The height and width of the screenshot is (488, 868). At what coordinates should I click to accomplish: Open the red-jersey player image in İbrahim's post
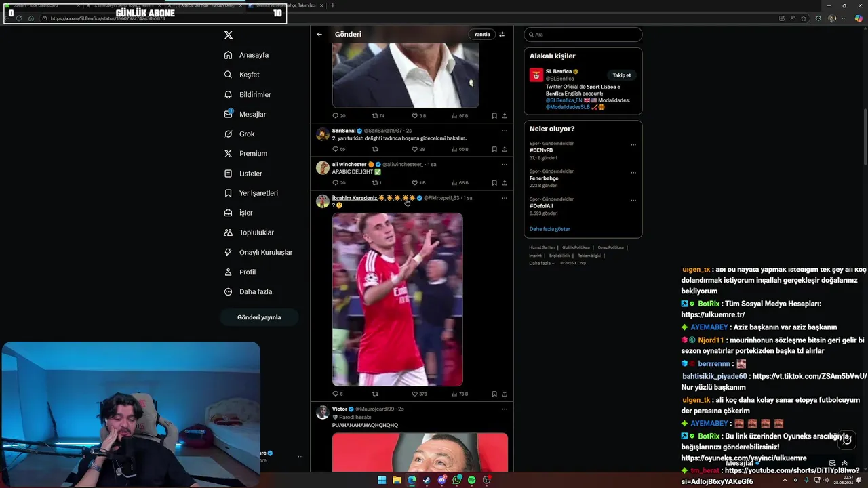pos(397,300)
